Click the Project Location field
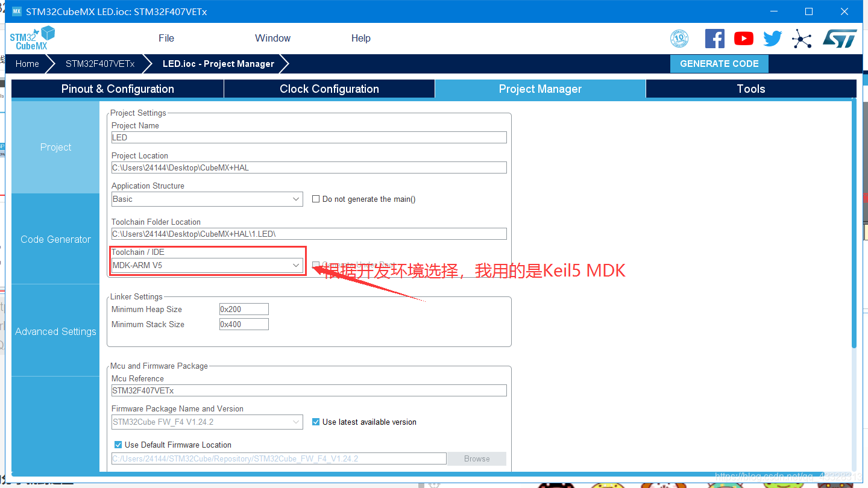Viewport: 868px width, 488px height. [x=309, y=167]
